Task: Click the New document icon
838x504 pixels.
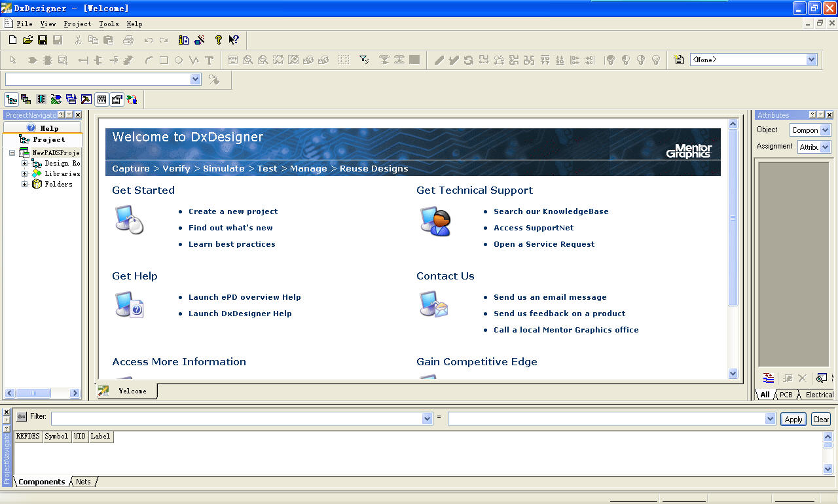Action: tap(12, 40)
